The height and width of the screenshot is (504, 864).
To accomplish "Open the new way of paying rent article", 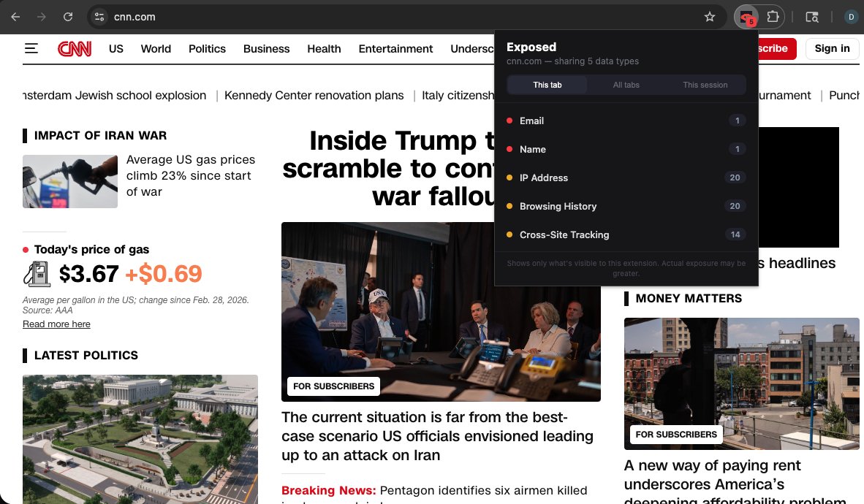I will point(735,483).
